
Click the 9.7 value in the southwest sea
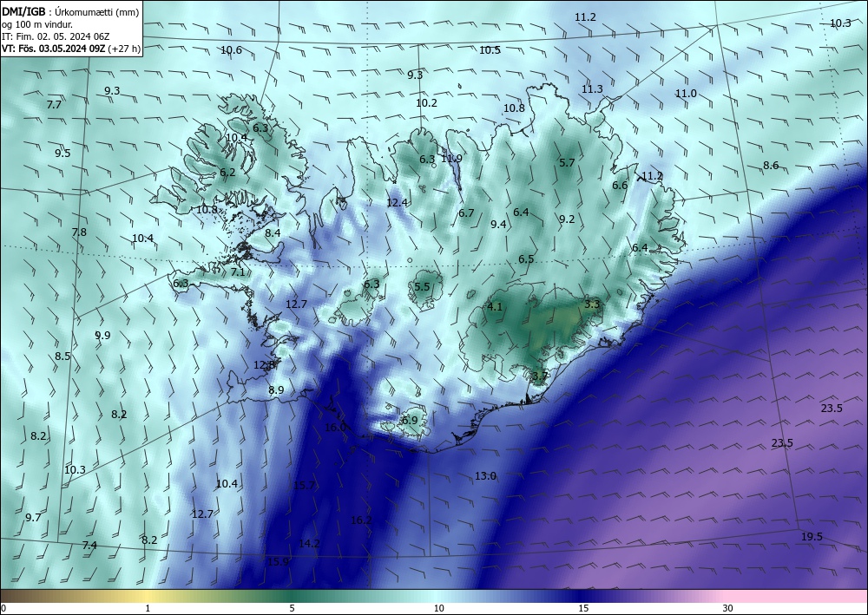(33, 518)
